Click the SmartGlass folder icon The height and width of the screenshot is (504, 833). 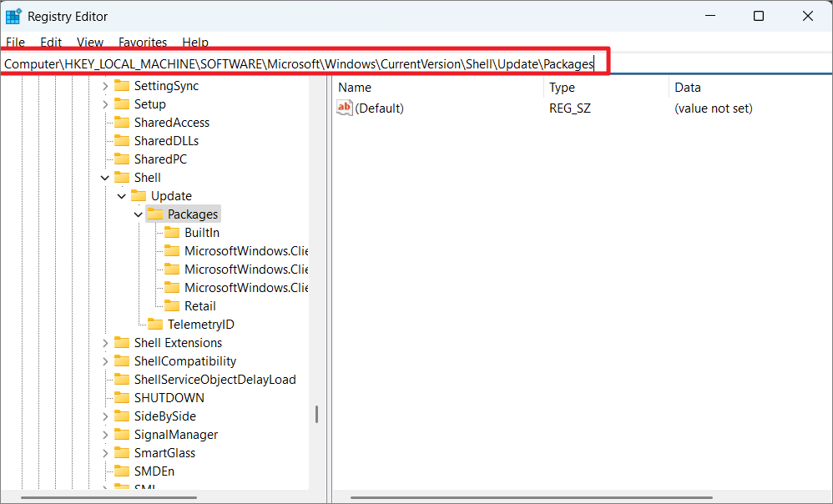[122, 453]
